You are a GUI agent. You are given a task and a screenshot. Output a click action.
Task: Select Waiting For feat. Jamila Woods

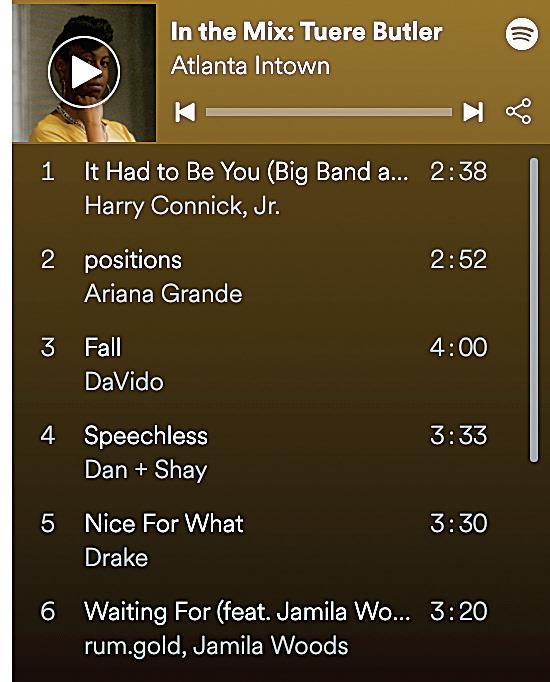coord(247,611)
